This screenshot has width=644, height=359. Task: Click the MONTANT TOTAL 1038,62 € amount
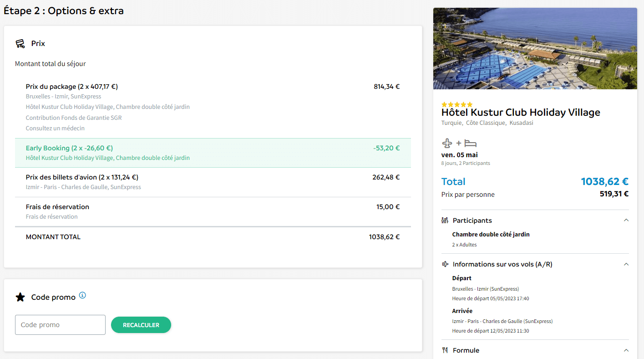tap(385, 237)
